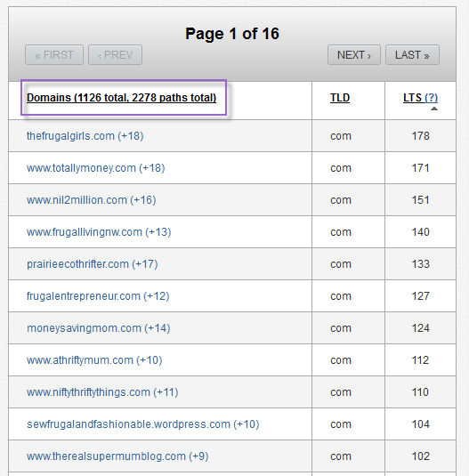
Task: Open www.nil2million.com (+16) link
Action: 92,200
